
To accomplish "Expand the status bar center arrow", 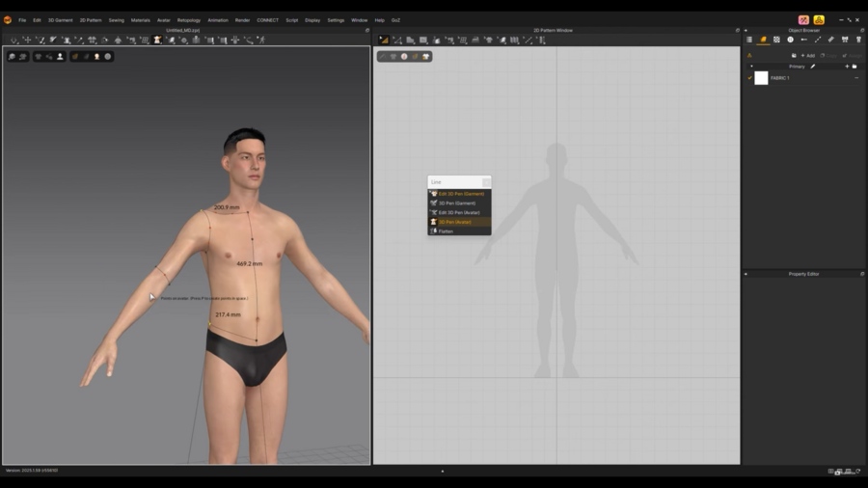I will 443,472.
